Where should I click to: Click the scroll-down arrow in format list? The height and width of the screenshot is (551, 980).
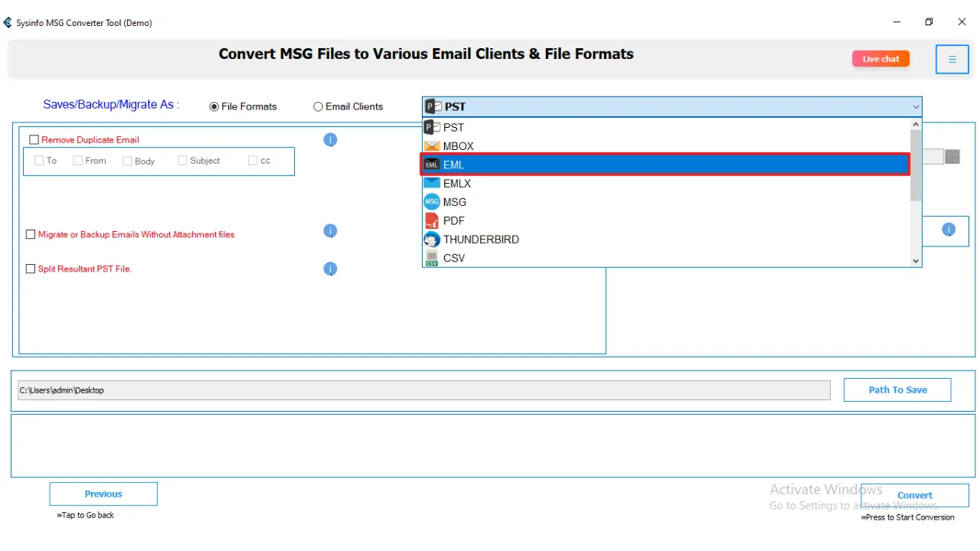point(916,261)
